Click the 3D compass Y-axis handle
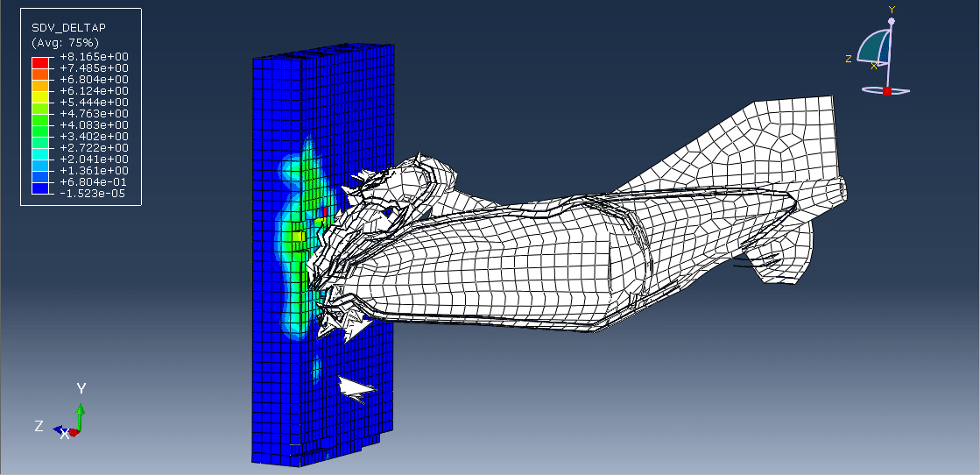980x475 pixels. pyautogui.click(x=892, y=21)
